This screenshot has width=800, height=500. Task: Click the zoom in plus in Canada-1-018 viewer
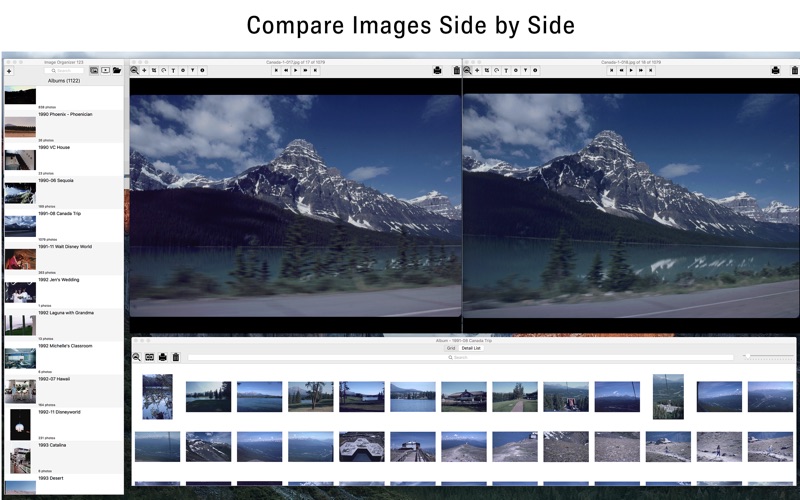click(477, 70)
